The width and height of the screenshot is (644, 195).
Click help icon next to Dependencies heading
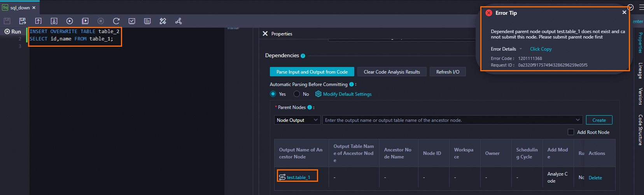303,56
